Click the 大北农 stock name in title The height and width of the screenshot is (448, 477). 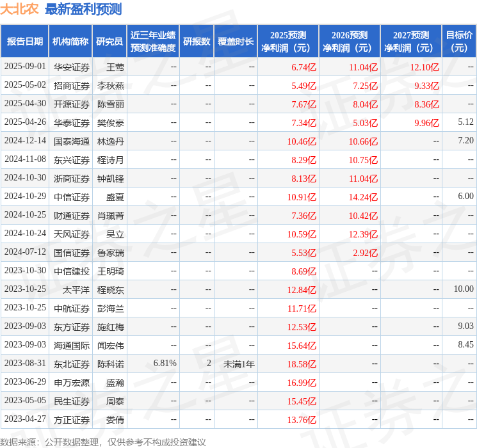(19, 9)
